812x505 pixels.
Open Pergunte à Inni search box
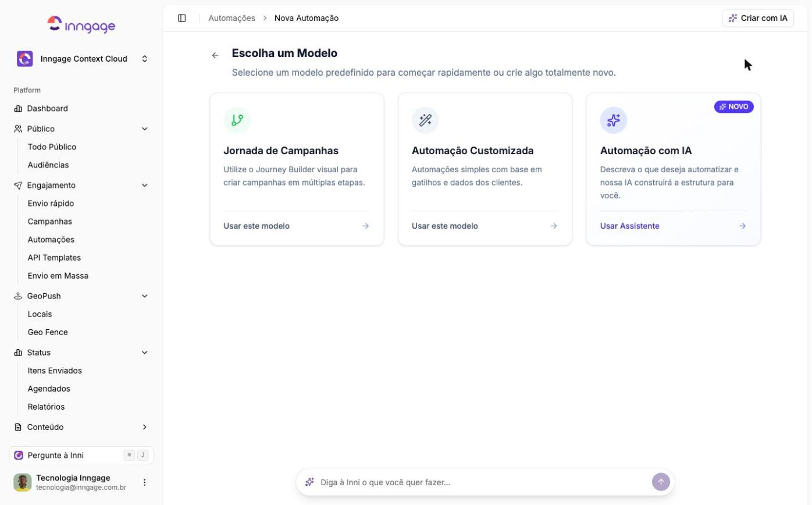coord(81,455)
